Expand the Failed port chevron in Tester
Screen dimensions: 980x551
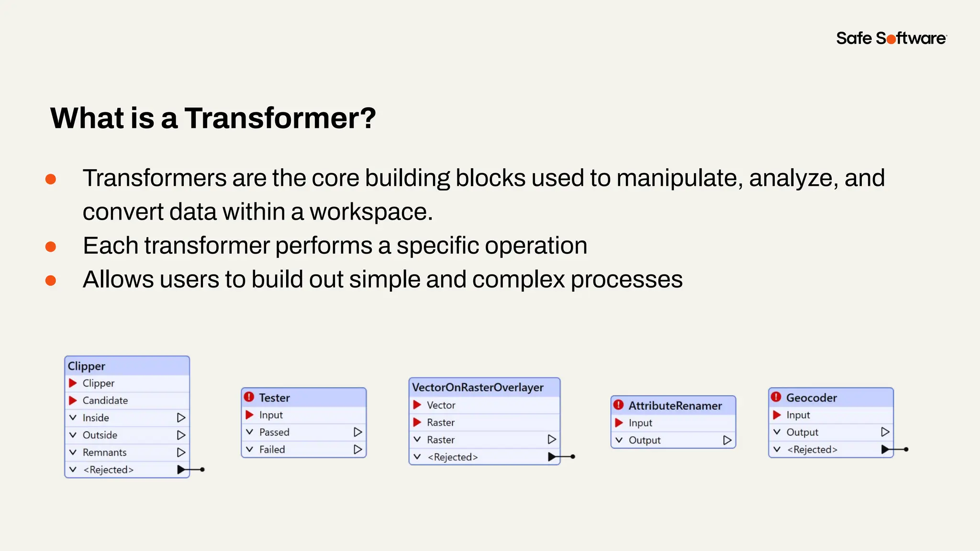click(x=249, y=449)
